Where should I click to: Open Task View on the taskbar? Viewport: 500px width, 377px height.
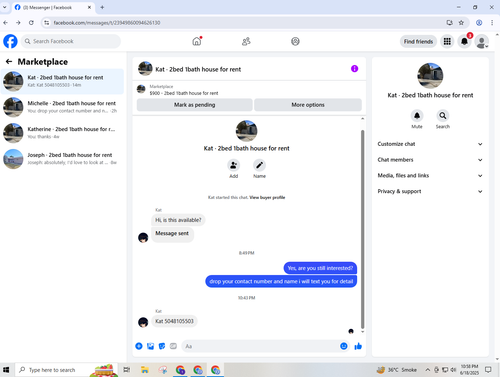pos(127,370)
